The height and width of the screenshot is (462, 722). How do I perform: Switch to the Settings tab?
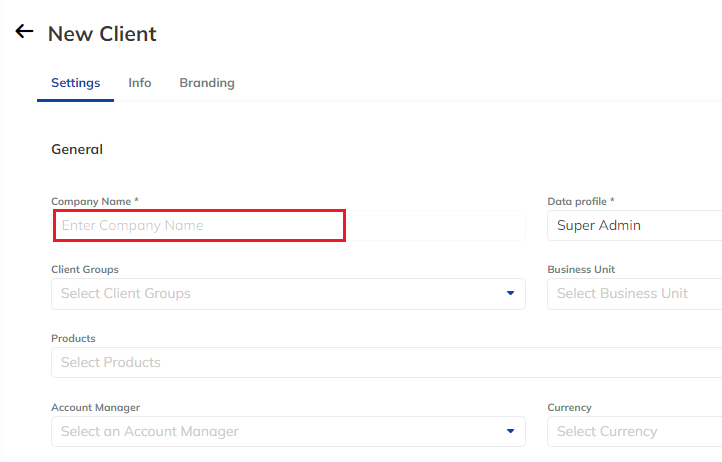[76, 83]
